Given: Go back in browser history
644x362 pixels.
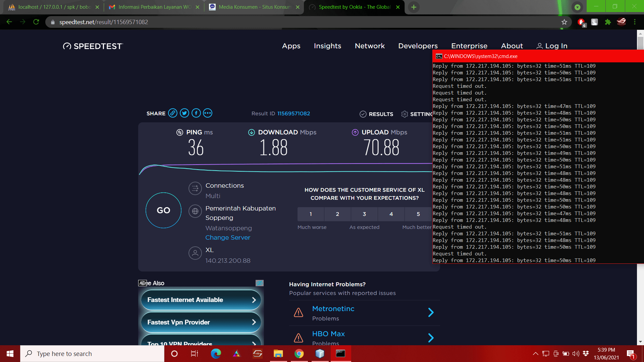Looking at the screenshot, I should (x=9, y=22).
